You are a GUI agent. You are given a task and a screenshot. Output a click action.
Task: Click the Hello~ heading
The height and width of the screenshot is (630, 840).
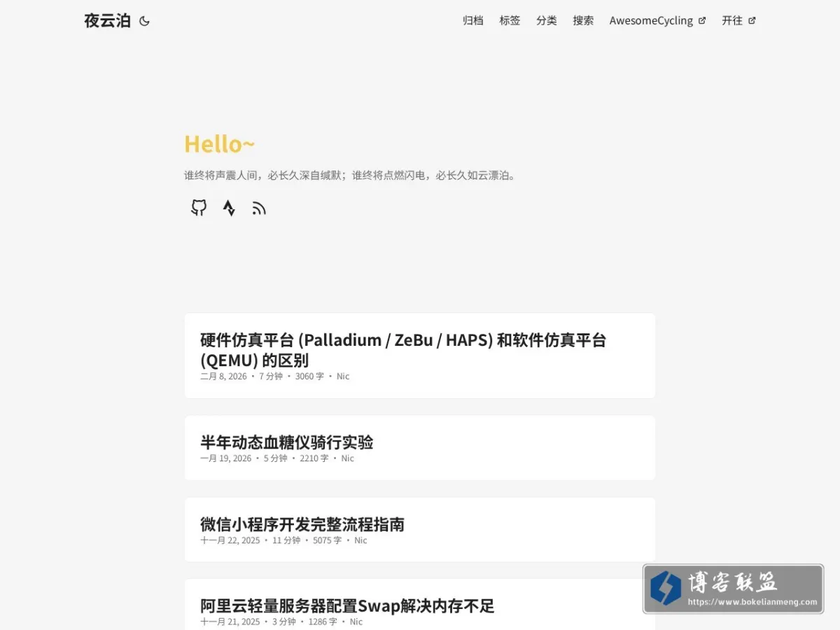[x=219, y=144]
